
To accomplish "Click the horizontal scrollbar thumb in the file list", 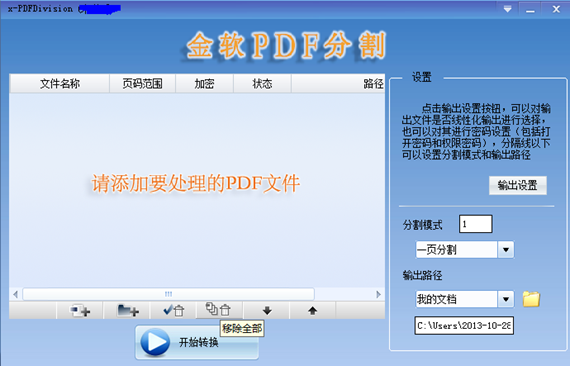I will click(168, 294).
